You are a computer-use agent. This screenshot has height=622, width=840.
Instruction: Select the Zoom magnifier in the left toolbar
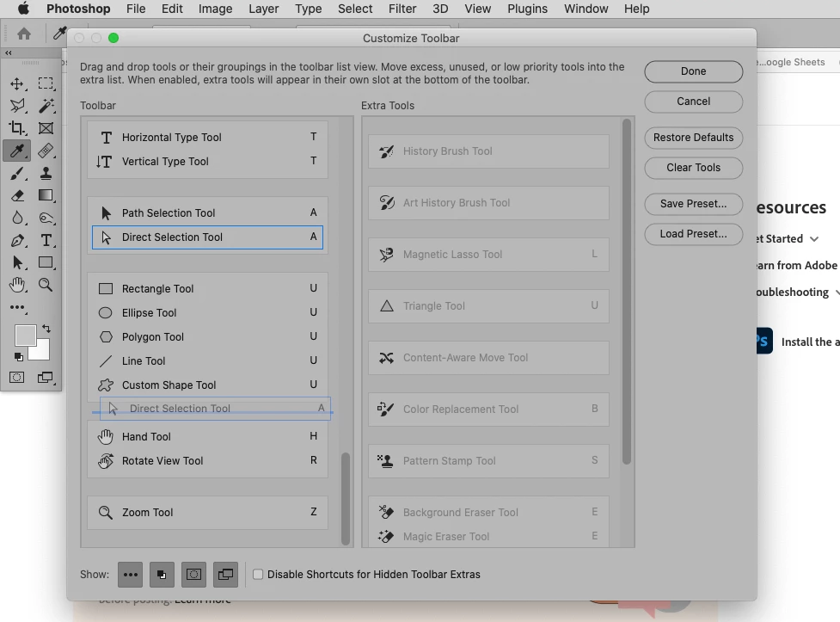(46, 285)
